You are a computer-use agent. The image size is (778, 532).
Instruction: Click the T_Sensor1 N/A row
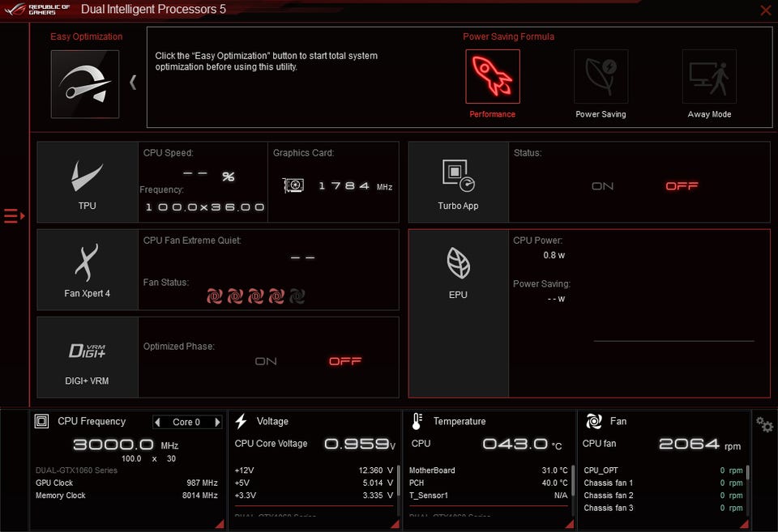coord(488,496)
